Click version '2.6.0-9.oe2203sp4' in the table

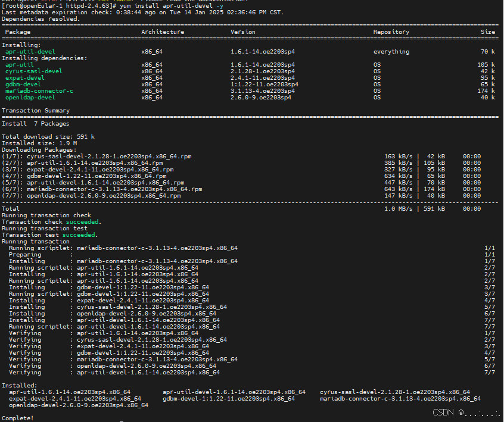[261, 97]
